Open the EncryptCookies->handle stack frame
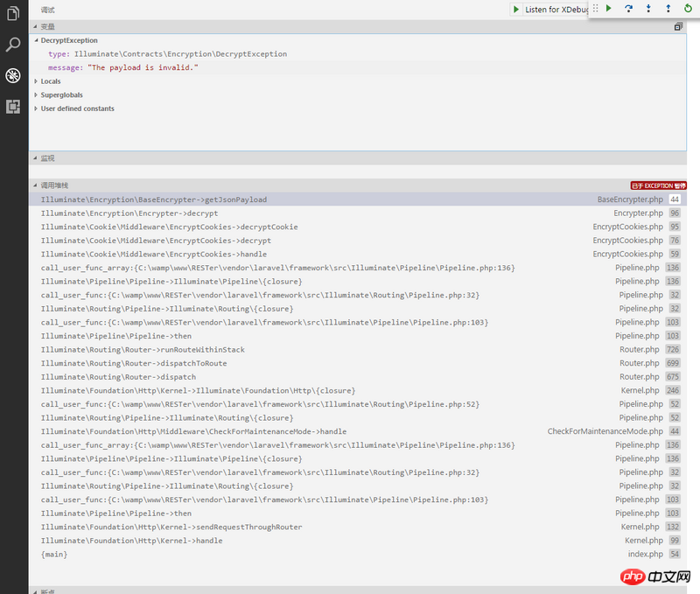Screen dimensions: 700x594 click(358, 254)
